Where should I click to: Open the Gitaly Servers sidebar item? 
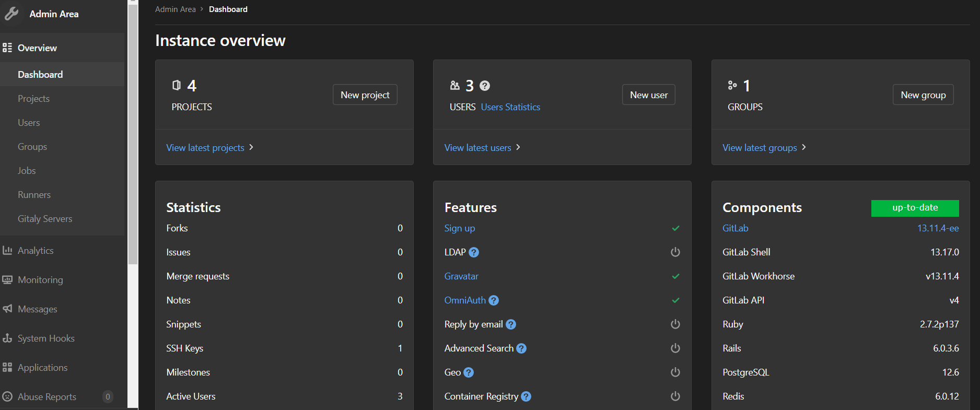pos(62,218)
